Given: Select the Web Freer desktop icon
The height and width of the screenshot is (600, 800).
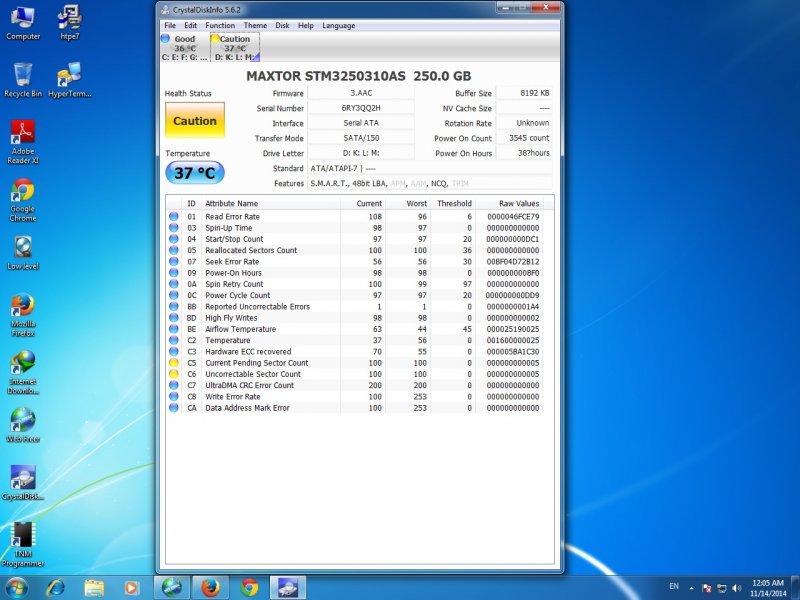Looking at the screenshot, I should pyautogui.click(x=23, y=426).
